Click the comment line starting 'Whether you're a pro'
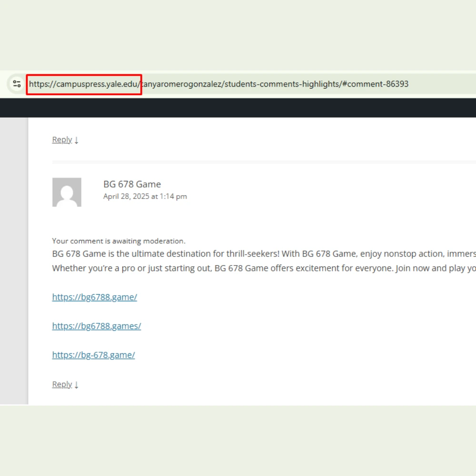Screen dimensions: 476x476 (x=264, y=268)
